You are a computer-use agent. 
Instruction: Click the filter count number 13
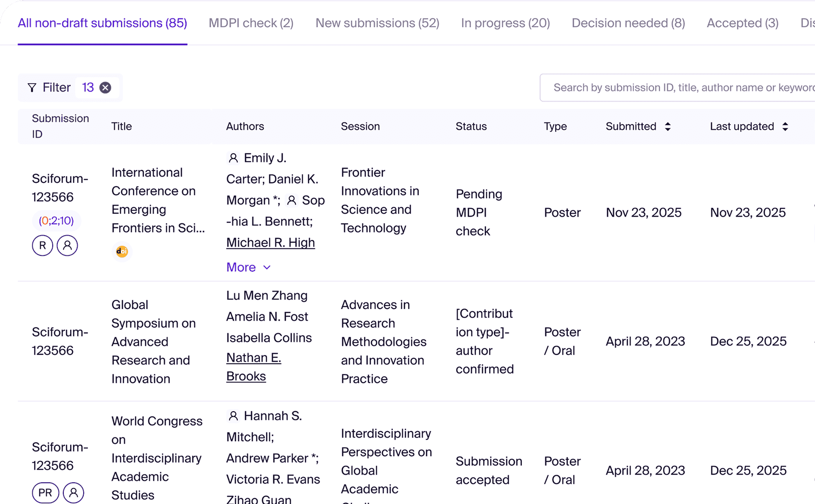tap(88, 88)
